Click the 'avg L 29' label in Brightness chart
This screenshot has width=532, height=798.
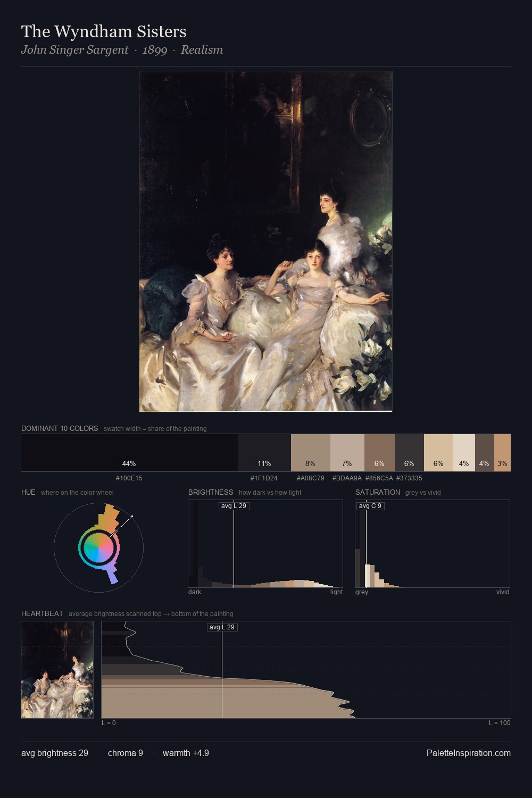tap(234, 506)
